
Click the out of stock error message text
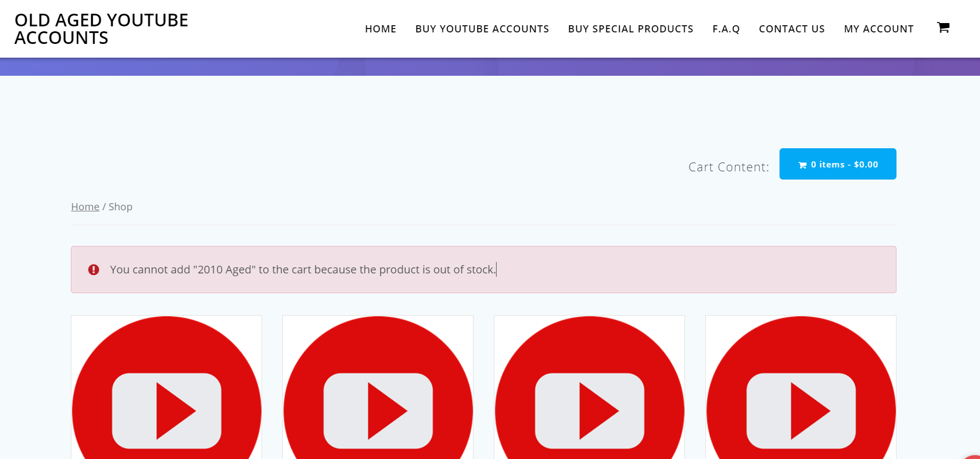(303, 270)
